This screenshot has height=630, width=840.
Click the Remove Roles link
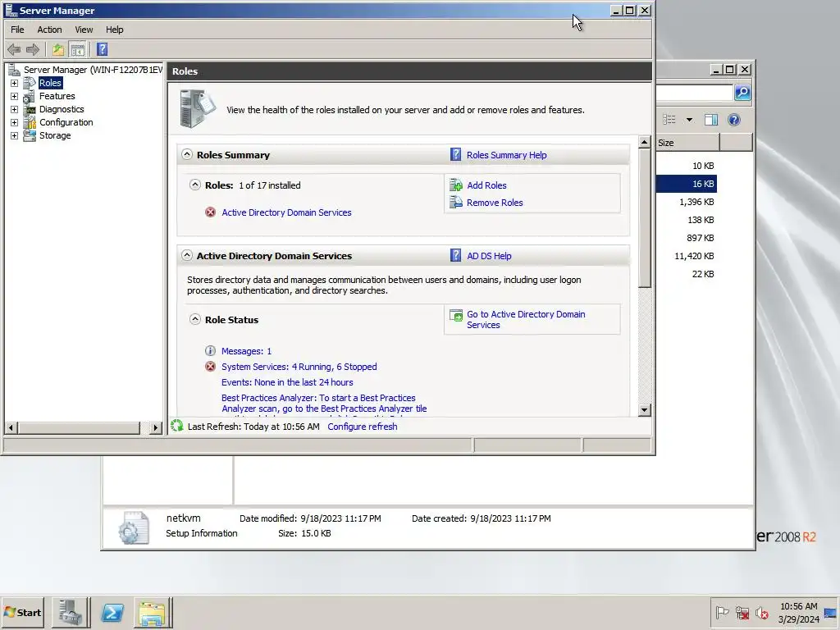[x=495, y=203]
